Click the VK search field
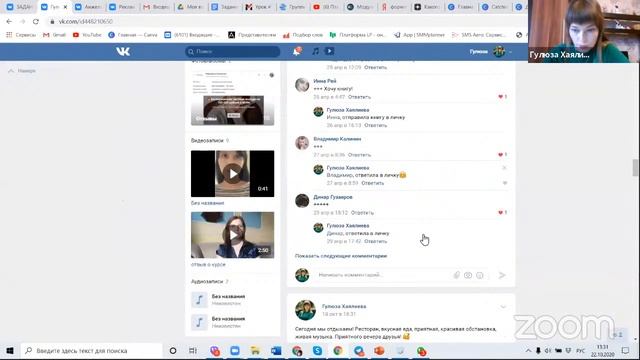 233,51
